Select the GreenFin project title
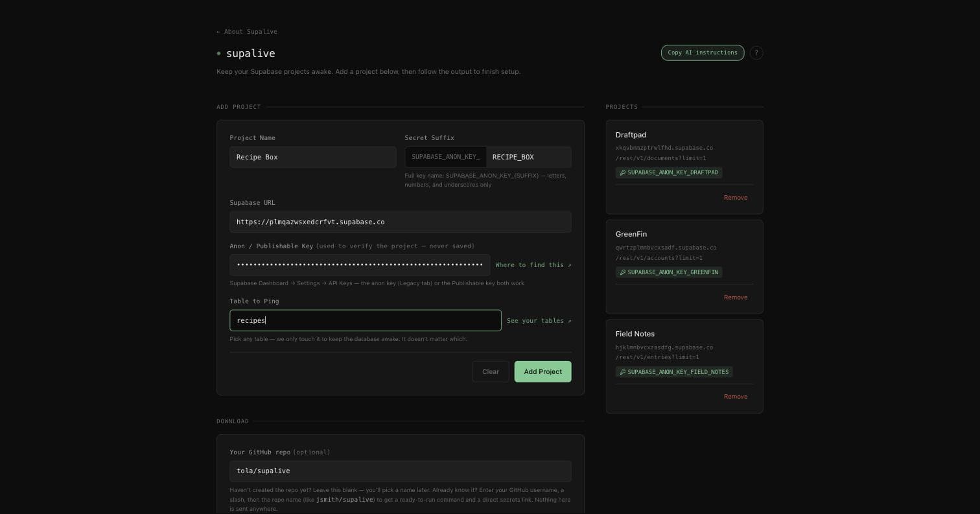Viewport: 980px width, 514px height. 631,234
